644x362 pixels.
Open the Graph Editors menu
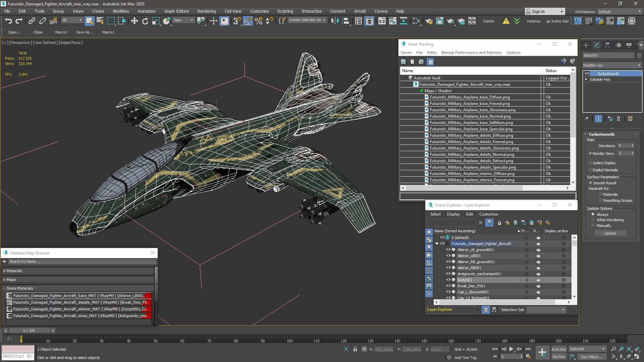click(x=176, y=11)
